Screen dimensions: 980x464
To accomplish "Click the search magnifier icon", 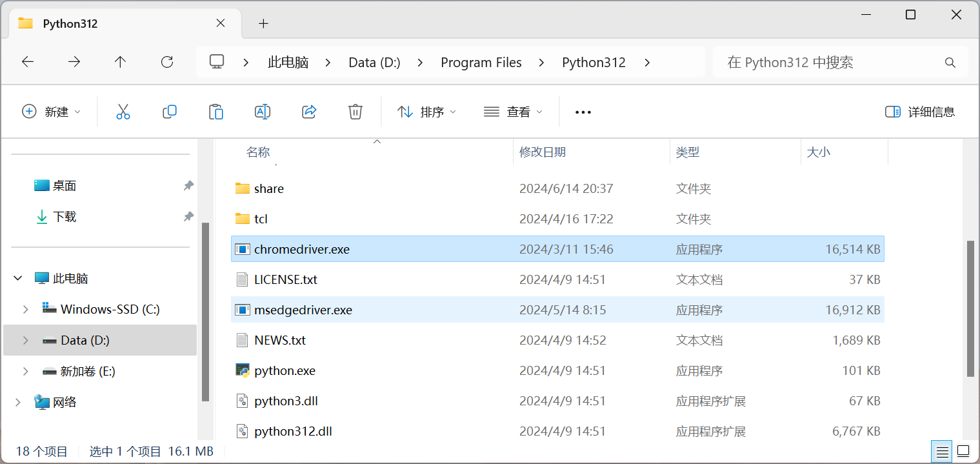I will pos(950,63).
